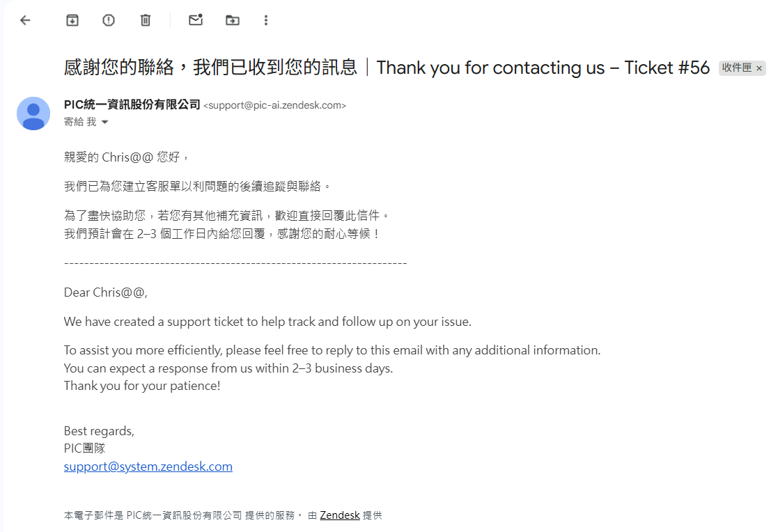771x532 pixels.
Task: Click the dashed separator line in the email
Action: 235,263
